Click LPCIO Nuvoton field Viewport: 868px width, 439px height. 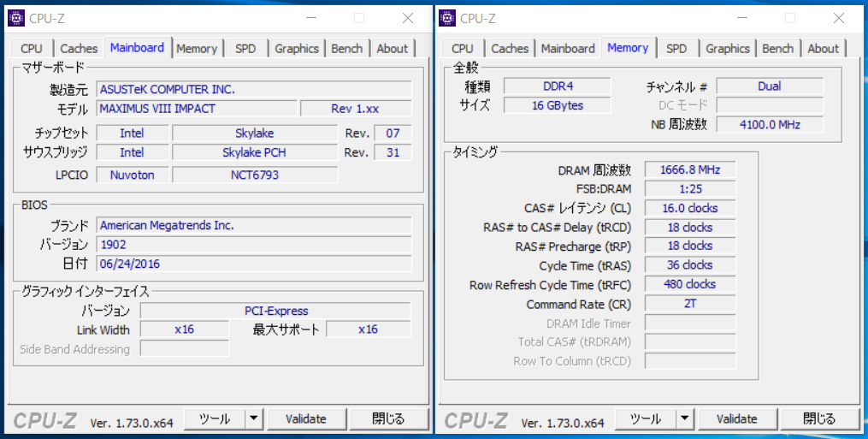(x=133, y=175)
